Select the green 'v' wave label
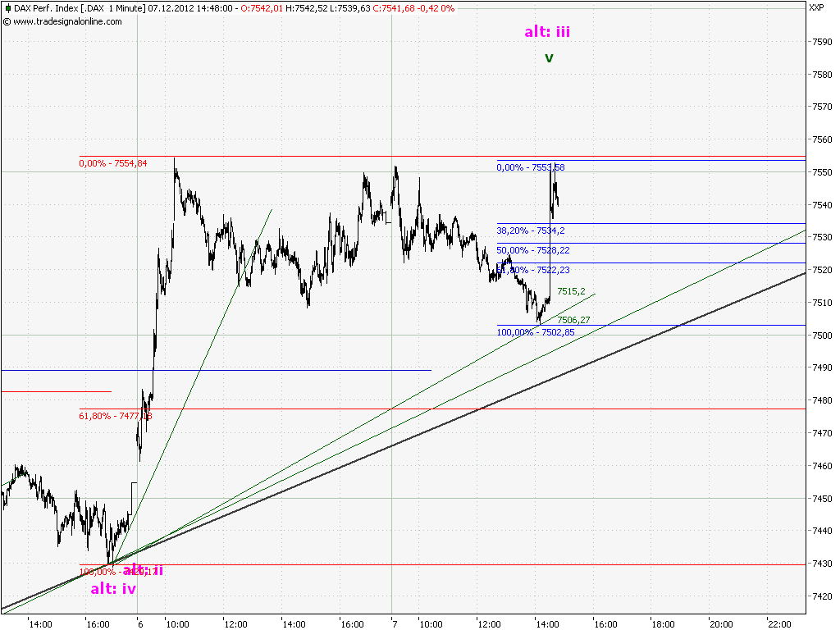This screenshot has width=840, height=630. [x=549, y=57]
